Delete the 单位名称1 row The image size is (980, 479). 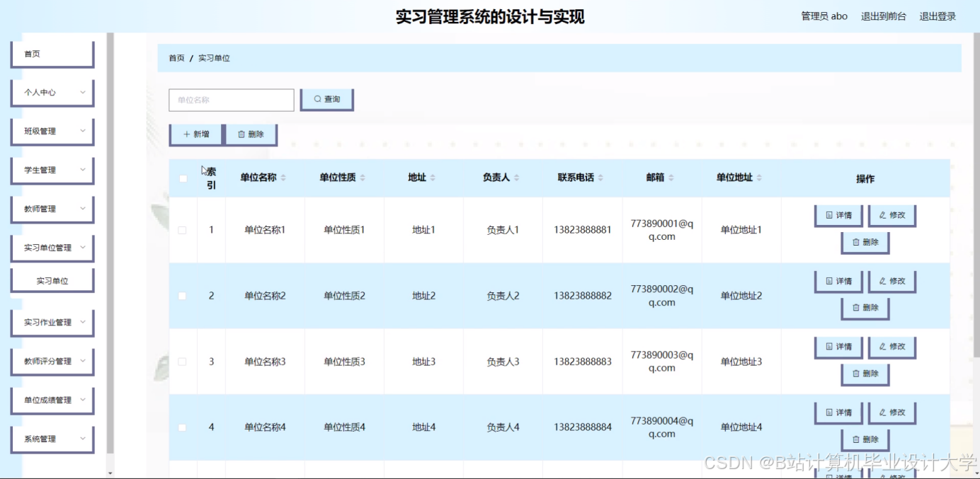tap(865, 242)
